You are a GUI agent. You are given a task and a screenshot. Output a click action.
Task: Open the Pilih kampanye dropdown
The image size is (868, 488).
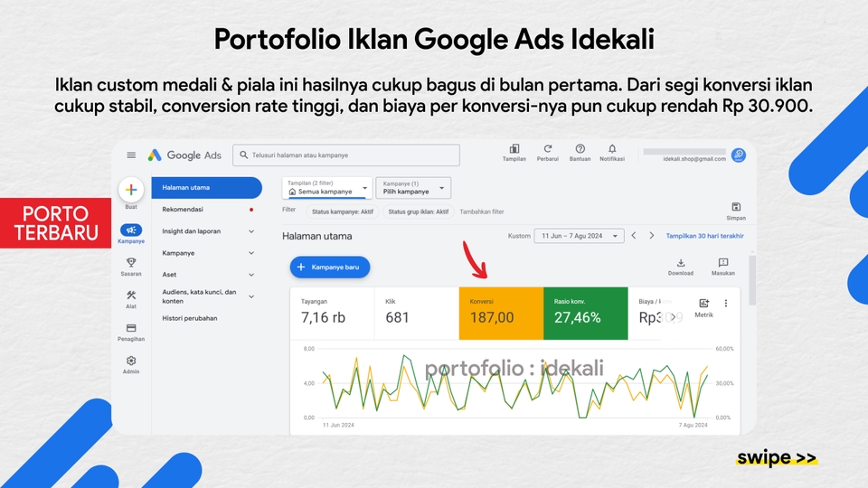coord(413,188)
